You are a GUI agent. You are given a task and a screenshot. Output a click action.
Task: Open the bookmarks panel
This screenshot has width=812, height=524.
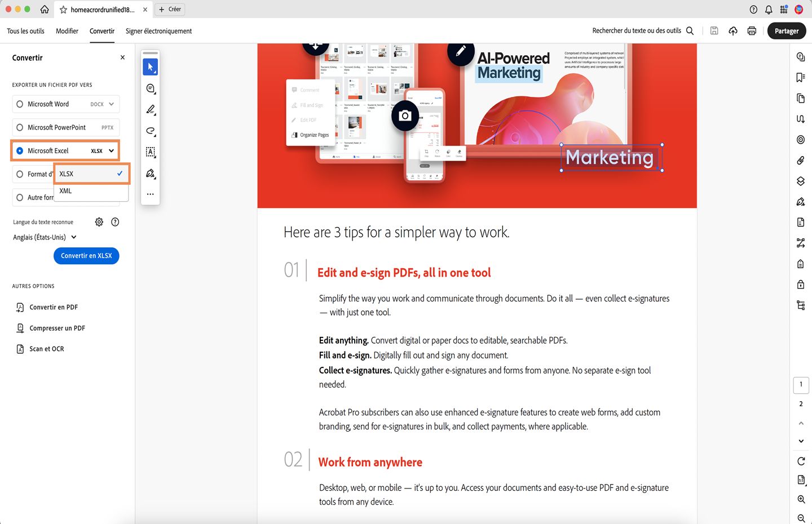click(x=800, y=77)
